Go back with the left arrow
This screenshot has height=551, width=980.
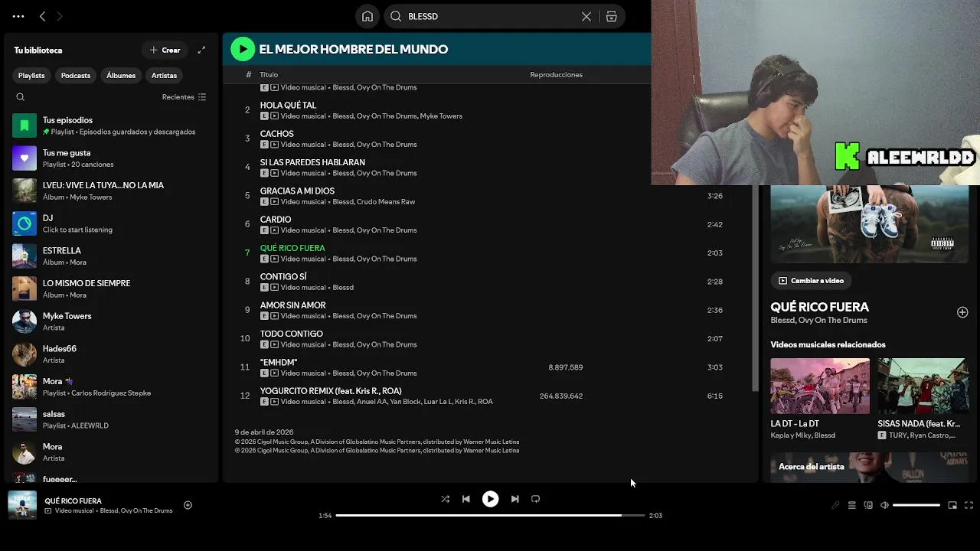coord(43,16)
